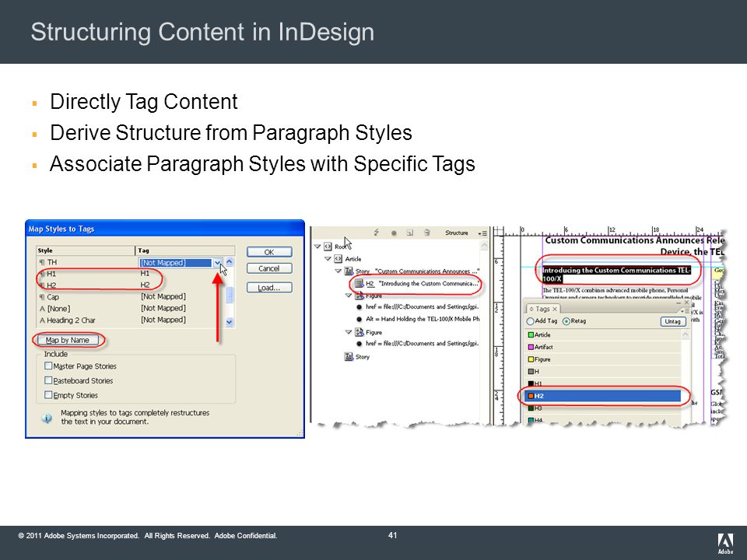Click the orange H2 tag color swatch

531,396
